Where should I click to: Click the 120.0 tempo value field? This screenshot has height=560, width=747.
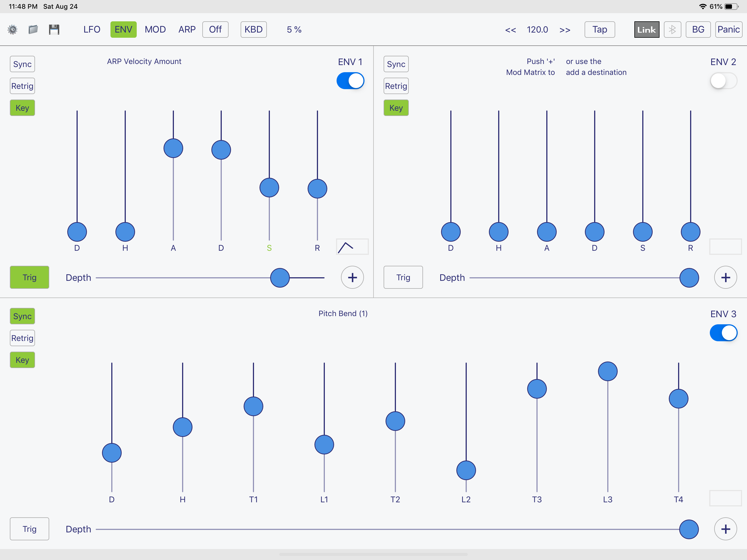point(537,30)
